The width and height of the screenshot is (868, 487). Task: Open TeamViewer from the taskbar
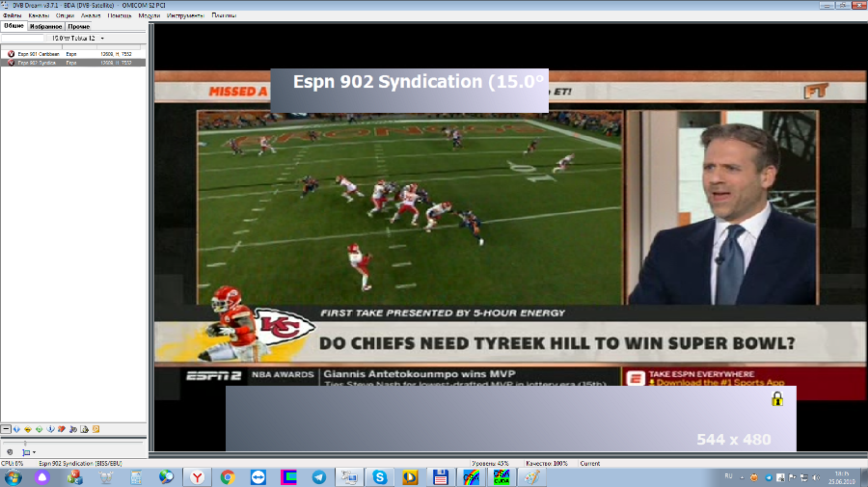(258, 476)
